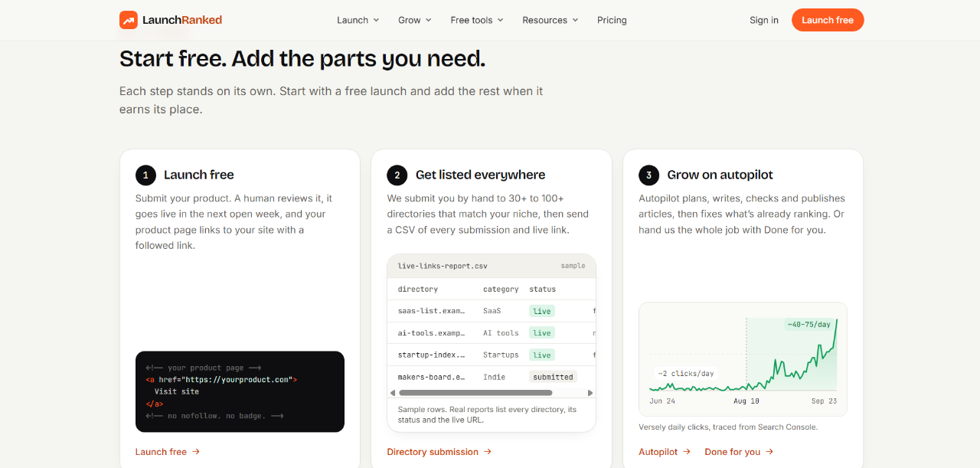Select the startup-index… directory cell

[431, 355]
